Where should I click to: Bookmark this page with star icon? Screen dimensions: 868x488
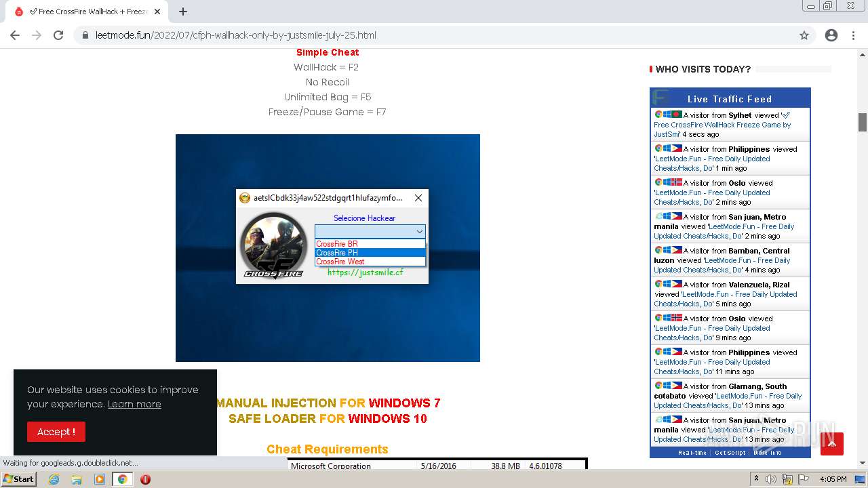(804, 35)
